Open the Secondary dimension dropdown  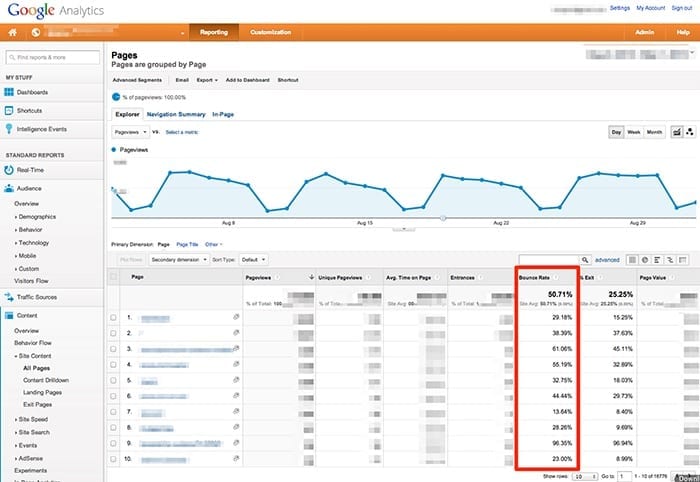[x=179, y=260]
